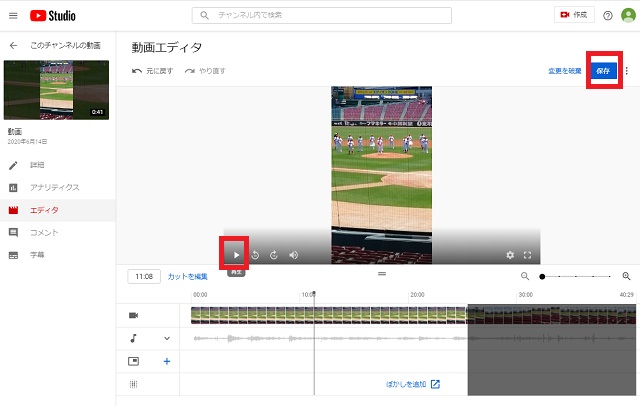Open the help question mark icon

click(x=608, y=16)
